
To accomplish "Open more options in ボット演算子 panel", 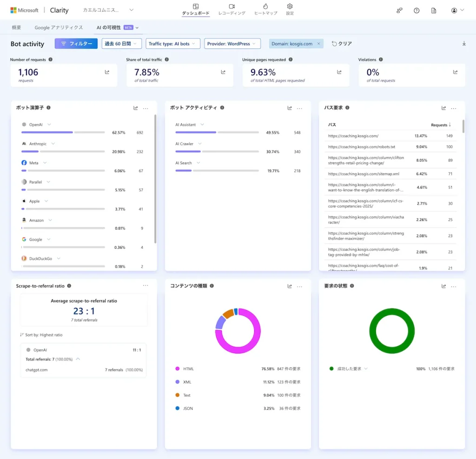I will click(x=145, y=108).
